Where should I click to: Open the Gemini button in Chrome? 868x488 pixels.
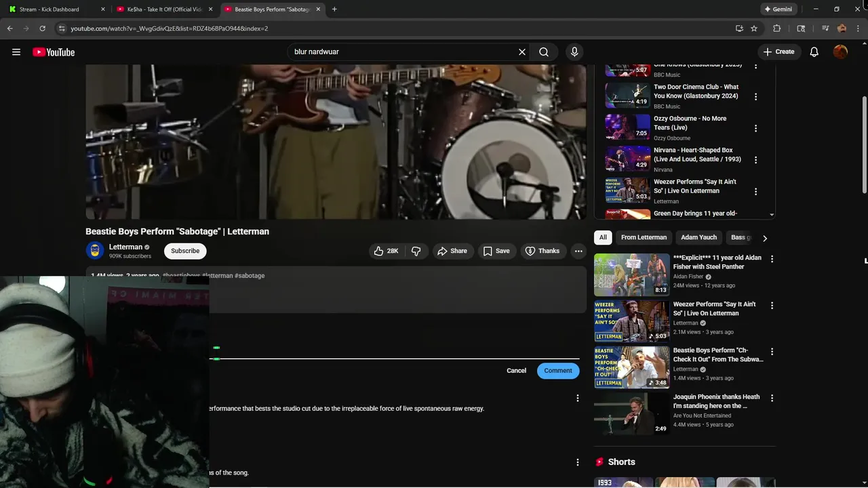click(778, 9)
